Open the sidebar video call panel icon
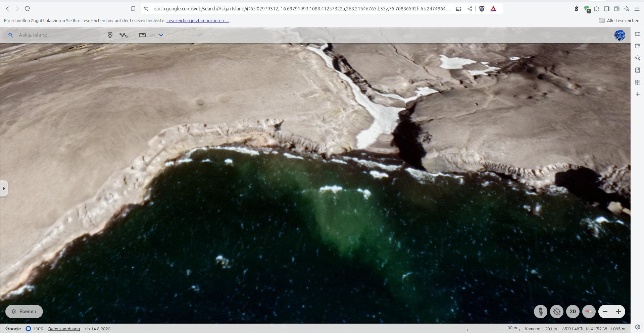Image resolution: width=644 pixels, height=333 pixels. 638,34
